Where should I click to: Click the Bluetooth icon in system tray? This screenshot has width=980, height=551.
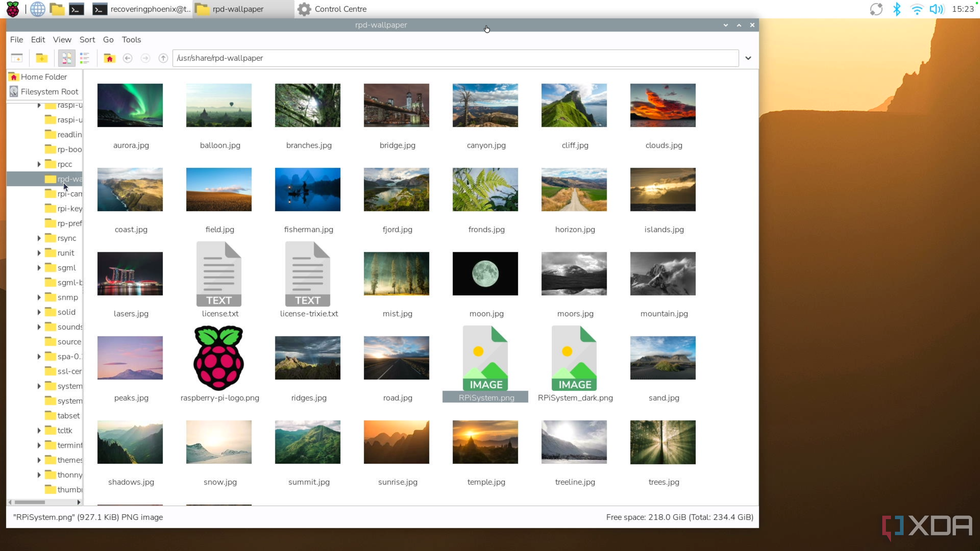pyautogui.click(x=896, y=9)
